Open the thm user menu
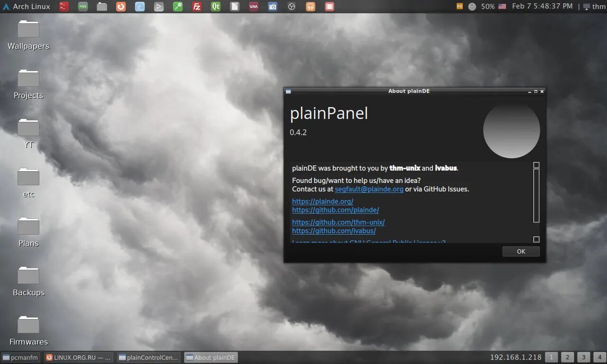 pos(594,7)
